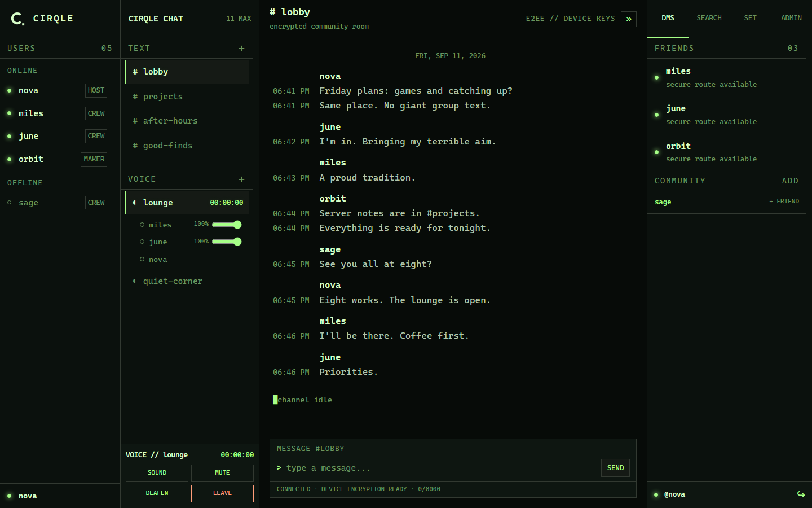Select user miles in online list

click(x=57, y=113)
